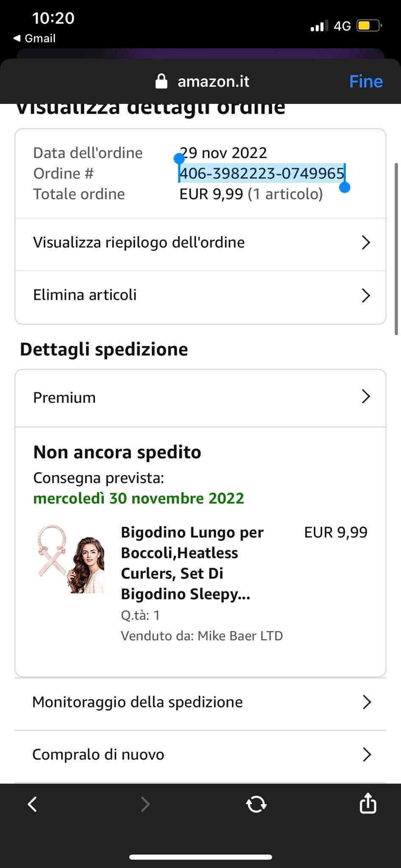Viewport: 401px width, 868px height.
Task: Tap the browser back arrow icon
Action: pos(33,804)
